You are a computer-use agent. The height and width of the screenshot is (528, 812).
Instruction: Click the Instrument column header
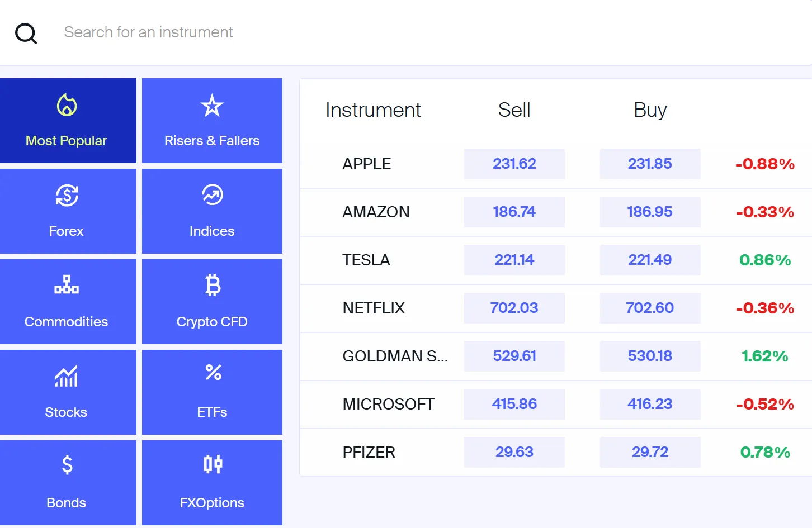pyautogui.click(x=373, y=110)
